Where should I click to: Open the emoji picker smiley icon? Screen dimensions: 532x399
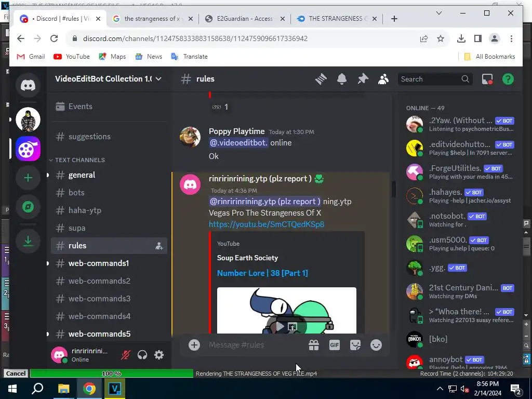[x=376, y=345]
